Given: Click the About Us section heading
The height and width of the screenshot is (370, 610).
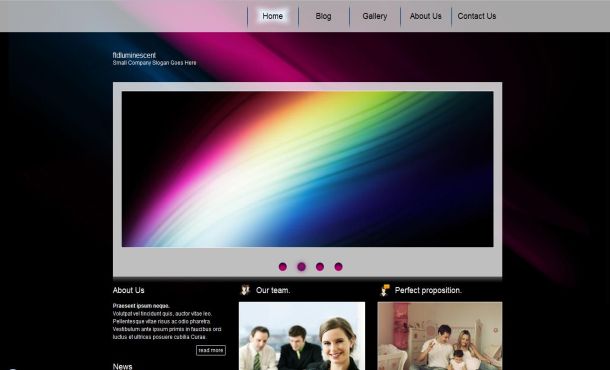Looking at the screenshot, I should [128, 290].
